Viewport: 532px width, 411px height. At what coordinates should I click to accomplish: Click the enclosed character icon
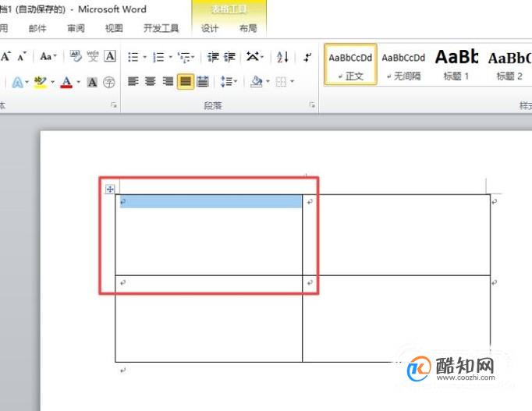[109, 82]
